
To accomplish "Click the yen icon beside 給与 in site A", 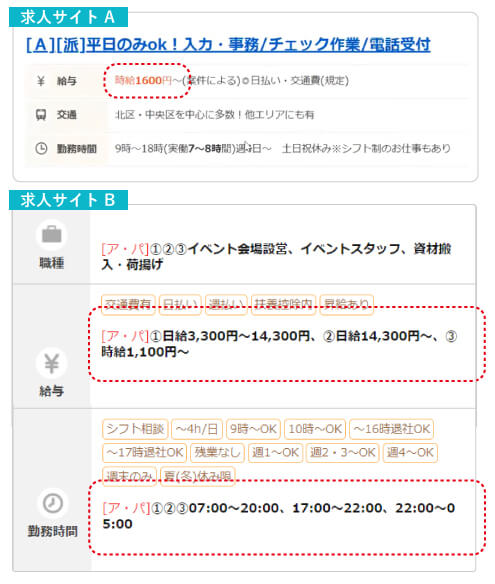I will (41, 80).
